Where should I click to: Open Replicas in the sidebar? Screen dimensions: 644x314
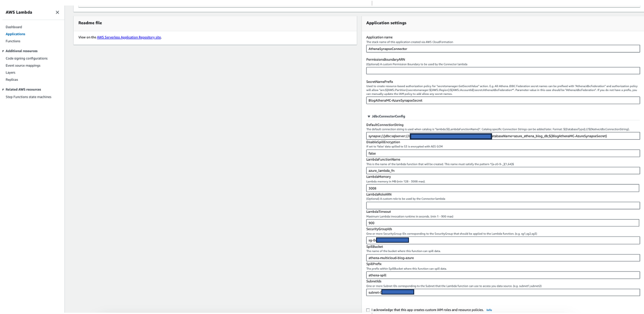[12, 80]
